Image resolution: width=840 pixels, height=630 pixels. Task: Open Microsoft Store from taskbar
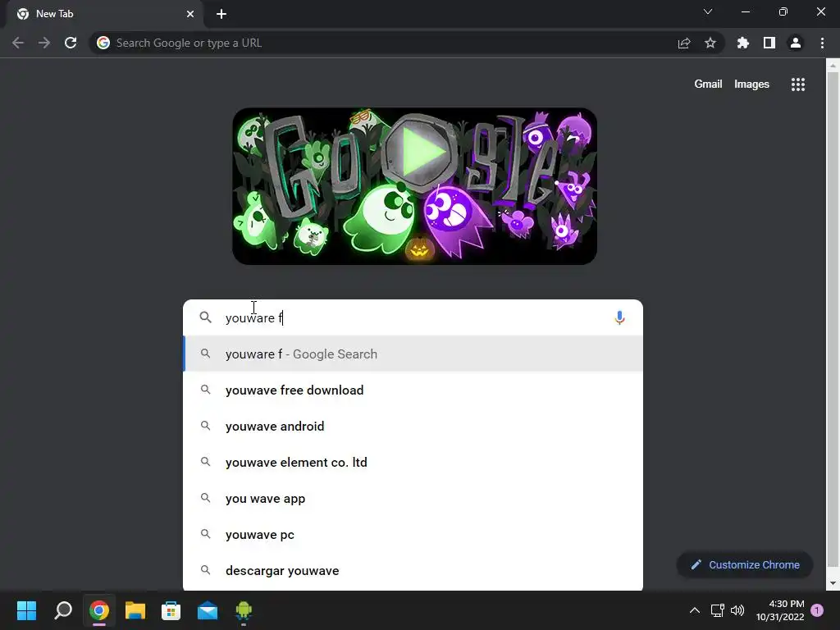coord(171,610)
